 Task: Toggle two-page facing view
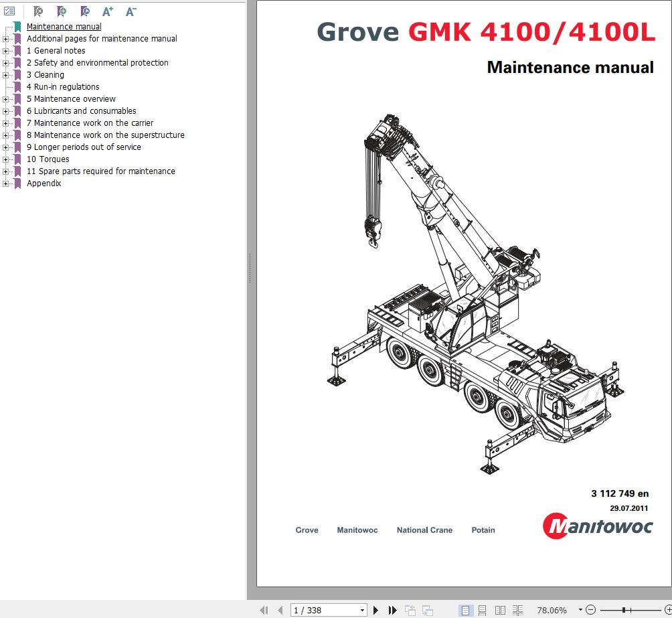click(500, 610)
